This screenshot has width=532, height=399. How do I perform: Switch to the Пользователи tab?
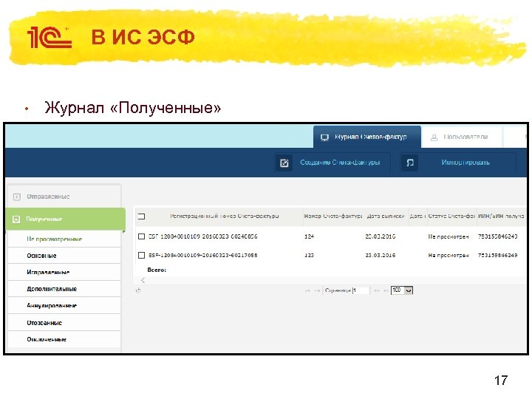pyautogui.click(x=461, y=137)
